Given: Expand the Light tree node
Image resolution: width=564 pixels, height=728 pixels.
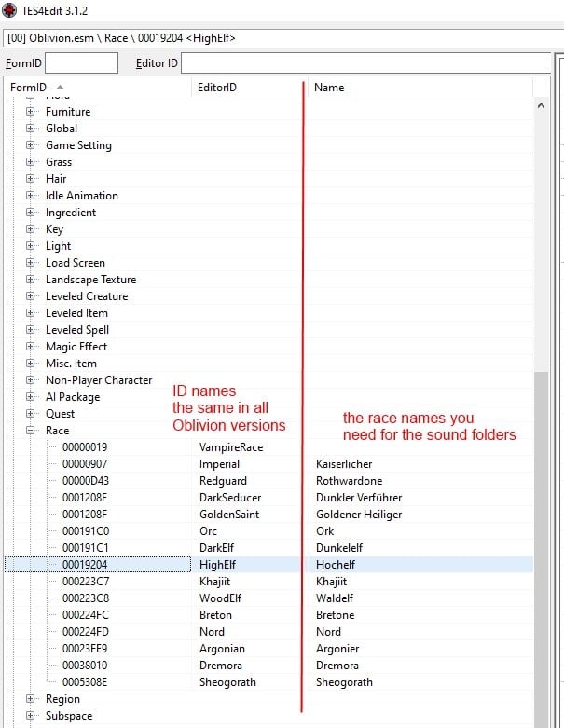Looking at the screenshot, I should 30,245.
